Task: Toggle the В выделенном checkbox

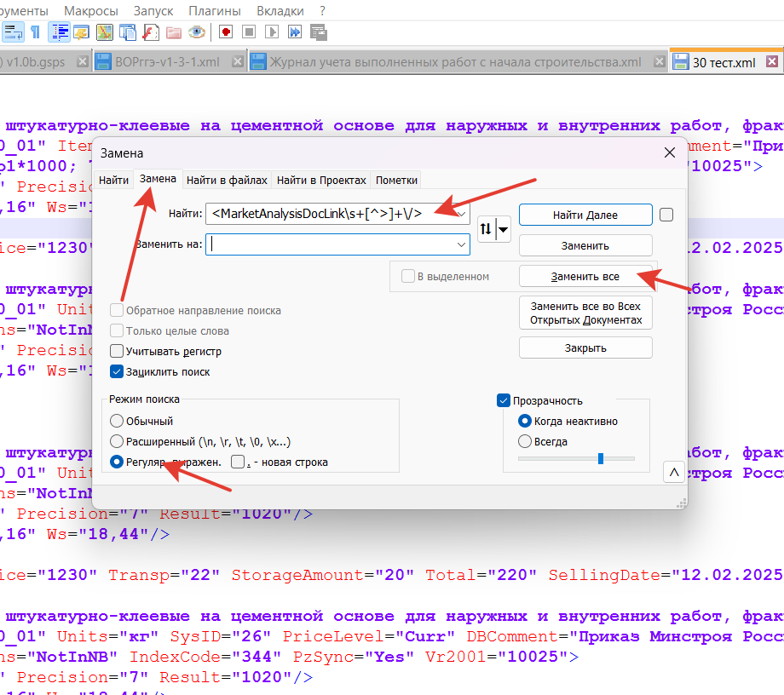Action: 408,276
